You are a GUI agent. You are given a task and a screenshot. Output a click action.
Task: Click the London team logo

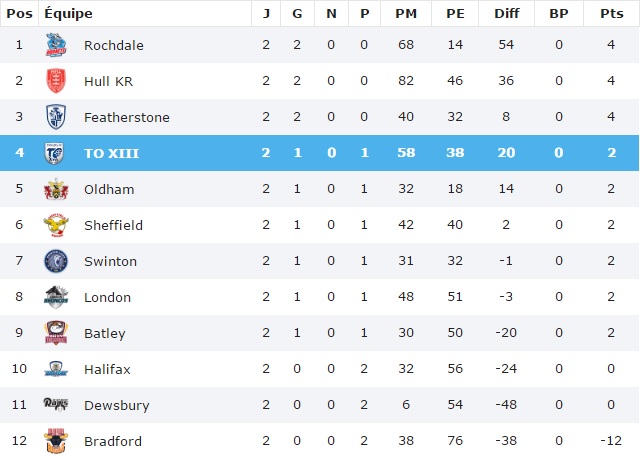click(56, 297)
